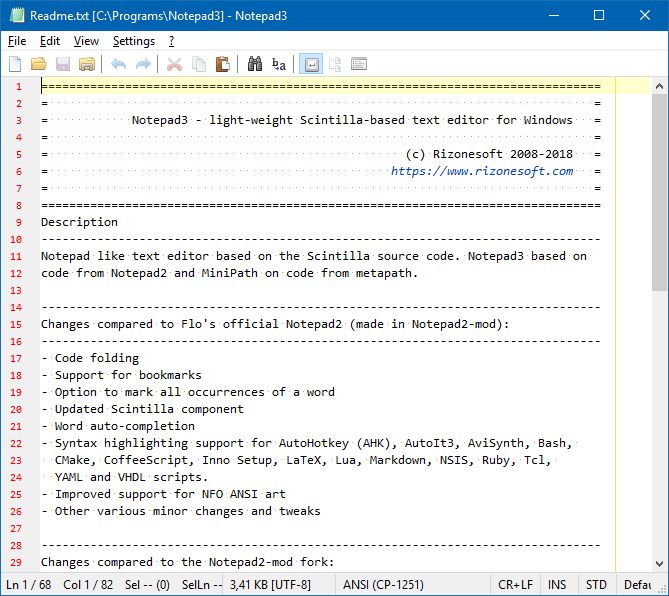Screen dimensions: 669x596
Task: Click 'Sel -- (0)' in the status bar
Action: (x=147, y=584)
